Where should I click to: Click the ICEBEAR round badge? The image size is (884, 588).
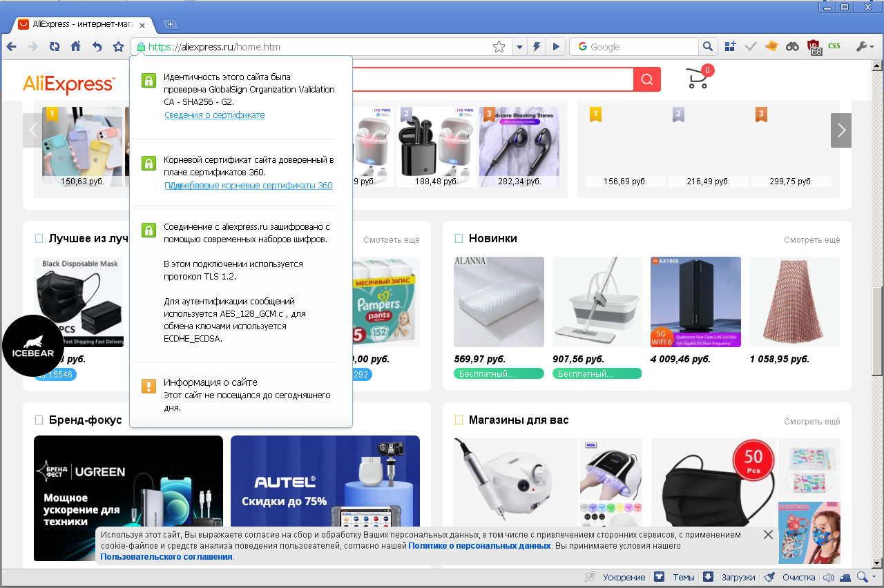(x=33, y=346)
